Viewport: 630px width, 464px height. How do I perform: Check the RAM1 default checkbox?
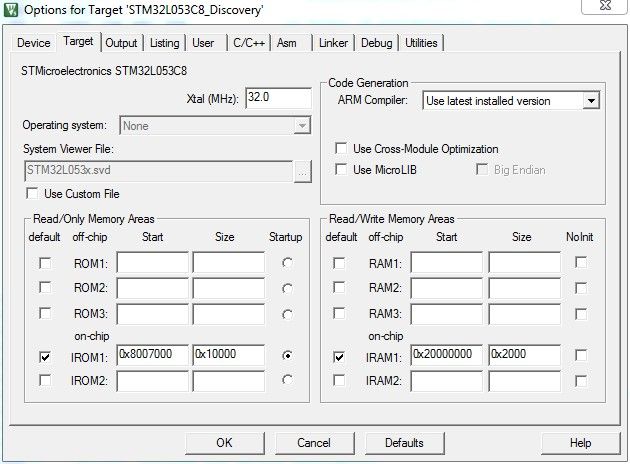[339, 264]
